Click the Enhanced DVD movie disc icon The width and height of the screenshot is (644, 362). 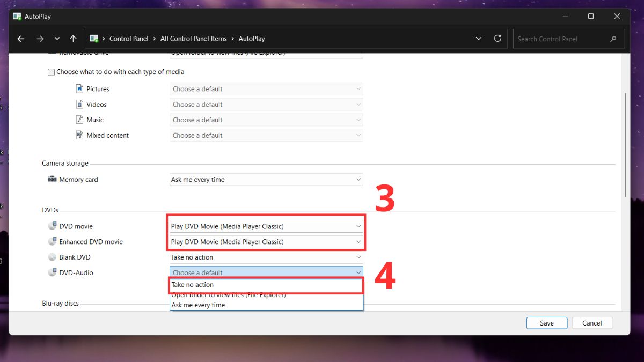(52, 242)
